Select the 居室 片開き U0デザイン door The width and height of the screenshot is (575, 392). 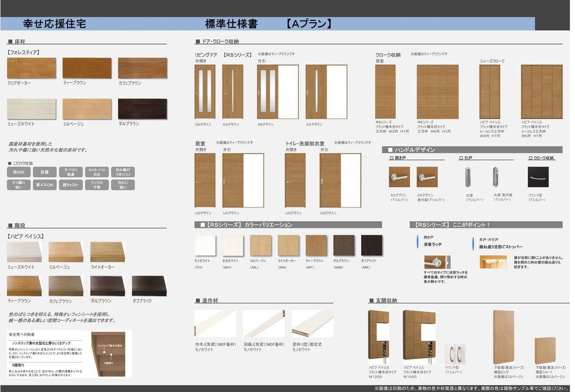205,181
